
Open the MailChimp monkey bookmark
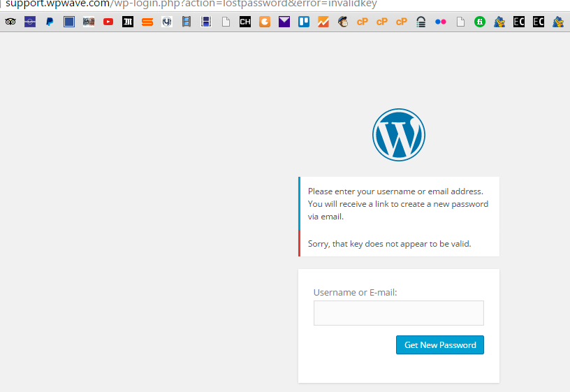(343, 22)
